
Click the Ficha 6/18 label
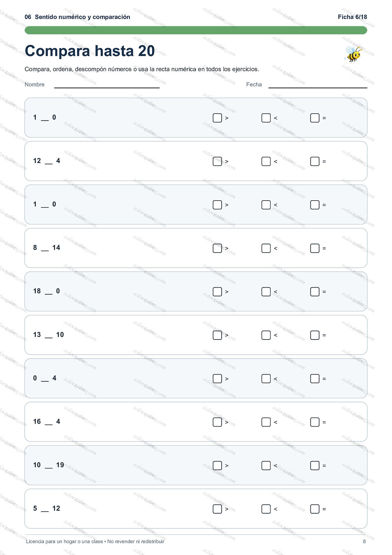coord(352,17)
